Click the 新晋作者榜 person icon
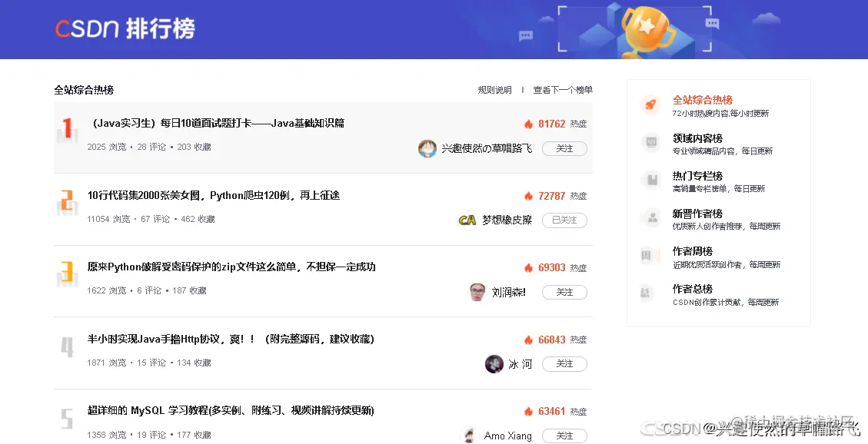Screen dimensions: 868x444 click(651, 218)
